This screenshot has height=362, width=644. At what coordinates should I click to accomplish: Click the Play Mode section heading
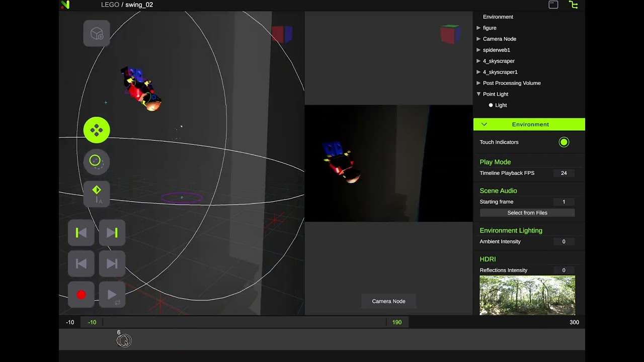point(495,162)
